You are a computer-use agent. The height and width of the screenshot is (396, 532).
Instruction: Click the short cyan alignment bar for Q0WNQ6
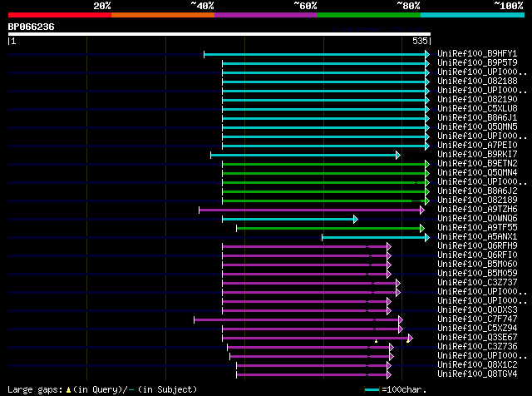(x=288, y=220)
